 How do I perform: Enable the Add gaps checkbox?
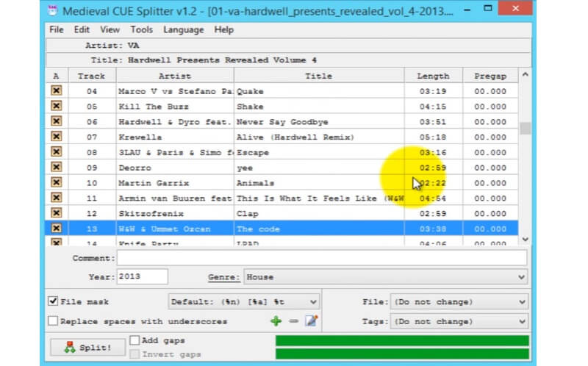[x=135, y=340]
